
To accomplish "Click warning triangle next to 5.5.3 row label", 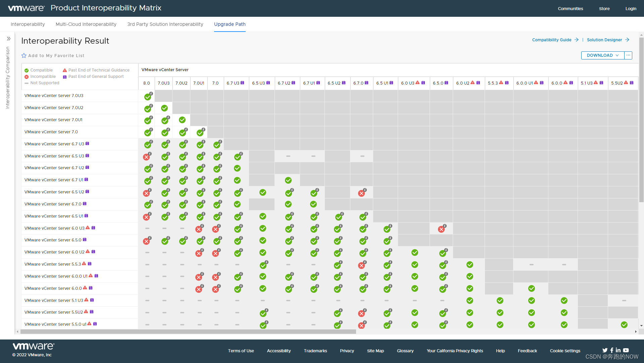I will tap(84, 264).
